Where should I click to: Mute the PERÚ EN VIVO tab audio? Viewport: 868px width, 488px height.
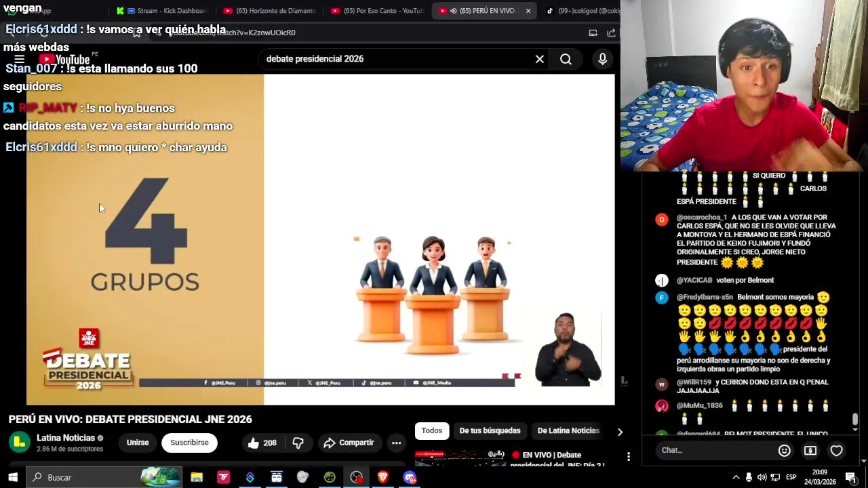click(453, 11)
